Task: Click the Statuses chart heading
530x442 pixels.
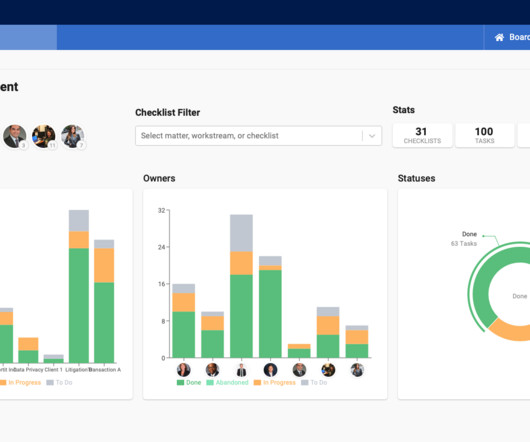Action: click(x=416, y=178)
